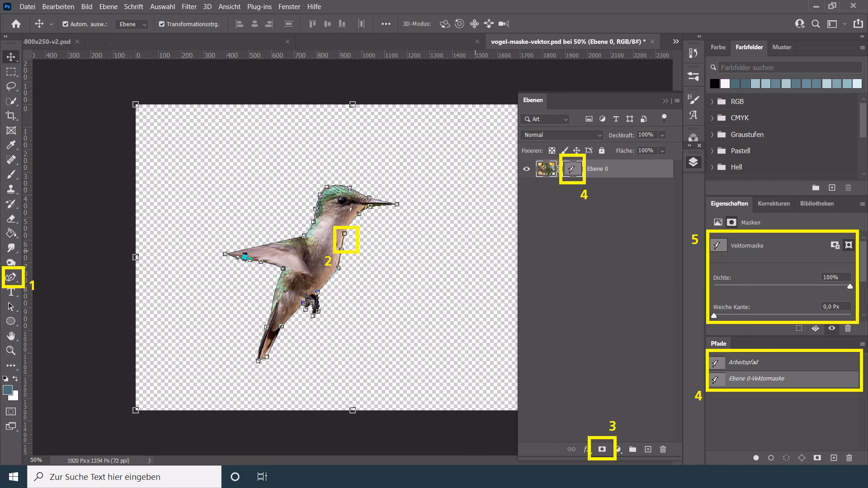Open the 3D rotate camera icon

pyautogui.click(x=445, y=23)
